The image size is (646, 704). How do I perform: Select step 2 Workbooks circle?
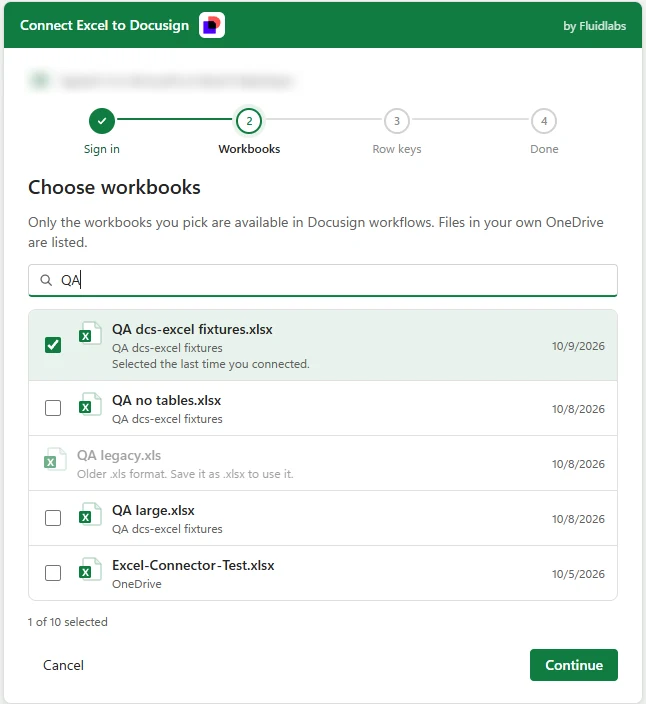click(249, 121)
